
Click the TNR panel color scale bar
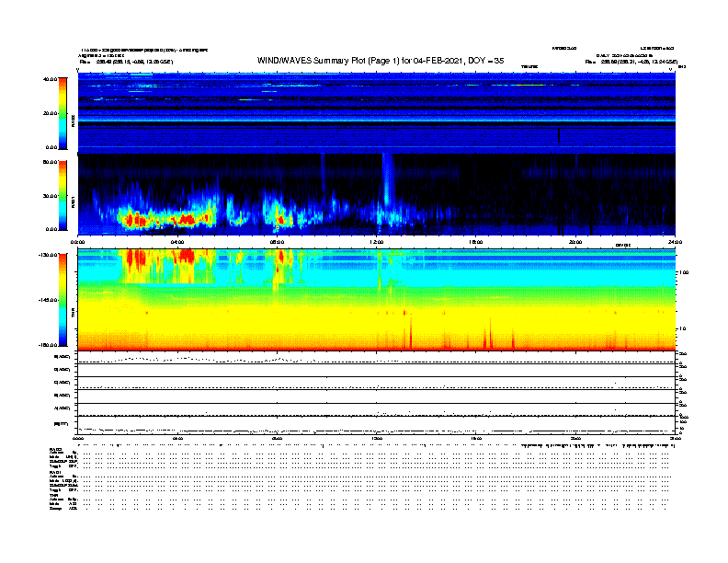point(63,300)
